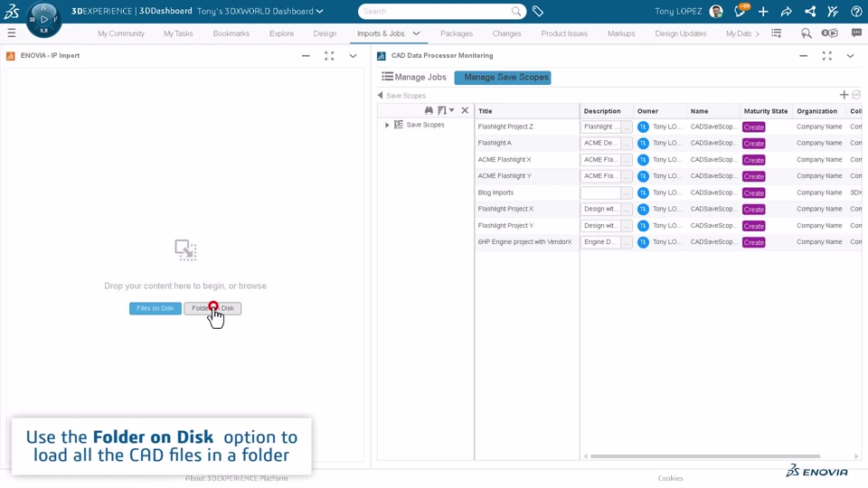The height and width of the screenshot is (488, 868).
Task: Open the dashboard name dropdown chevron
Action: tap(319, 11)
